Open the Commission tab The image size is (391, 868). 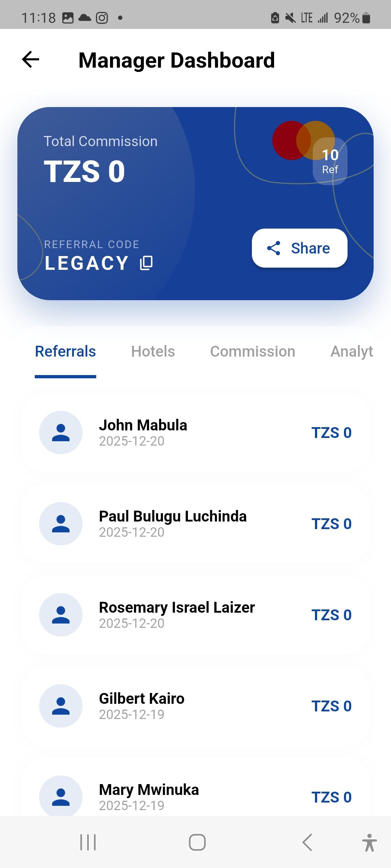pos(253,352)
